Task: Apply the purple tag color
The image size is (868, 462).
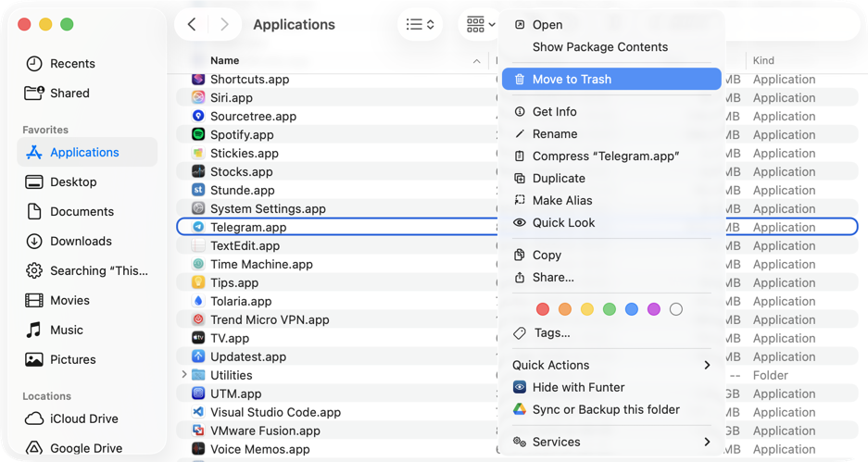Action: click(654, 309)
